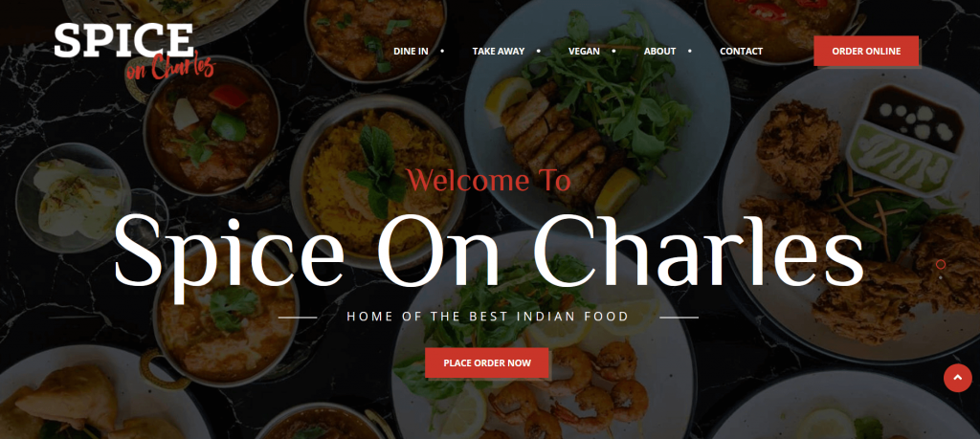
Task: Click the Order Online button
Action: click(x=865, y=52)
